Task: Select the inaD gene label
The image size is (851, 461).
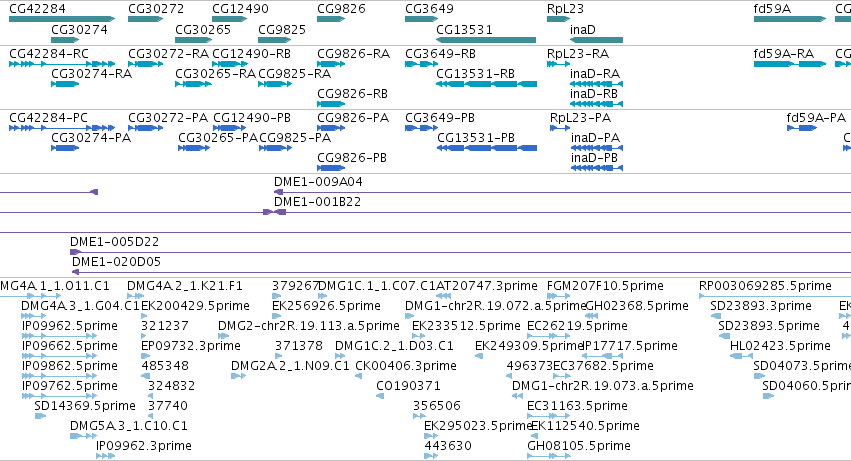Action: 583,29
